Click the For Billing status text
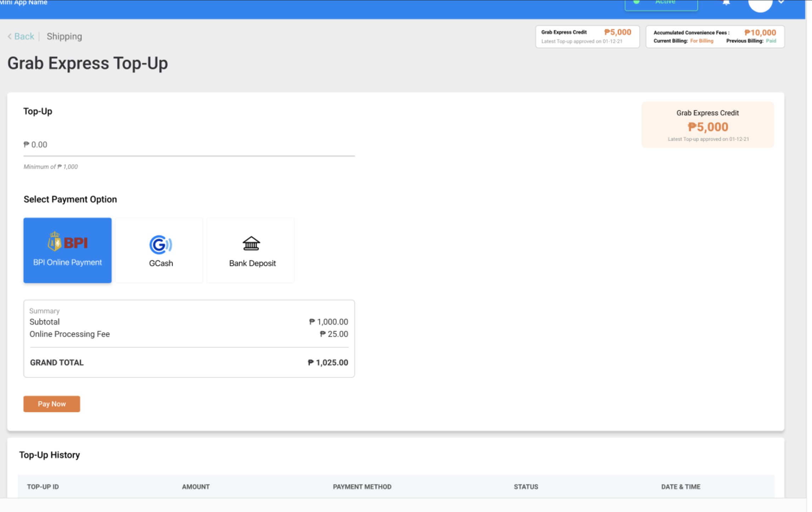 point(701,41)
